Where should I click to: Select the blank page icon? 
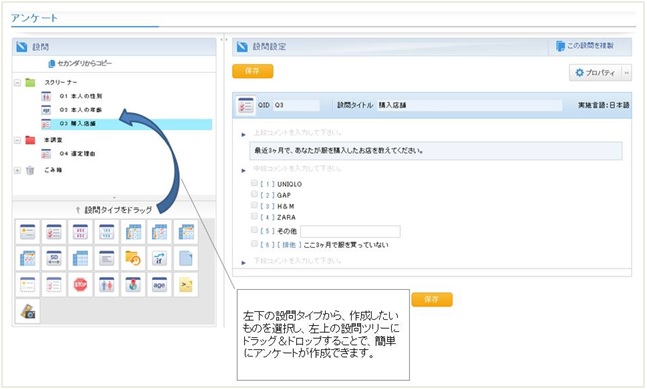coord(186,258)
